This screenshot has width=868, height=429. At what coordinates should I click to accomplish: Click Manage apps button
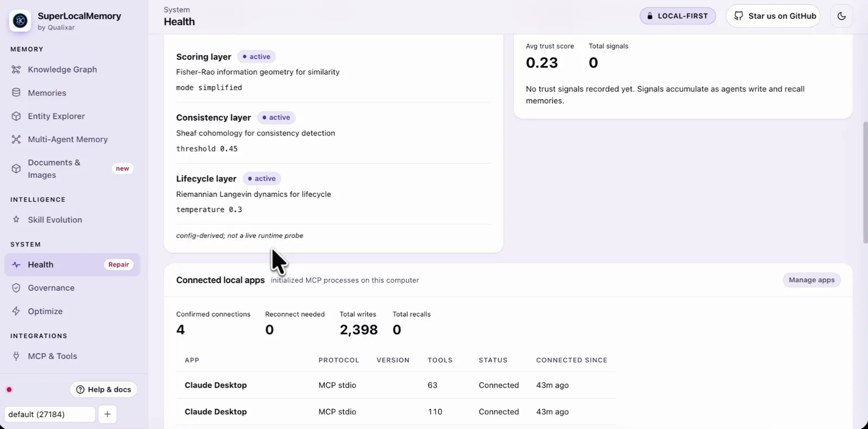coord(812,280)
